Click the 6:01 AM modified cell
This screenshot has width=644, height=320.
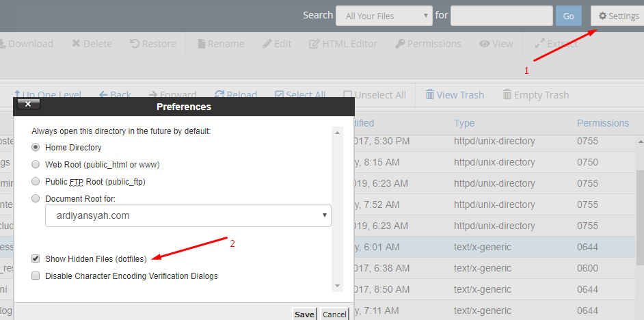pyautogui.click(x=376, y=247)
